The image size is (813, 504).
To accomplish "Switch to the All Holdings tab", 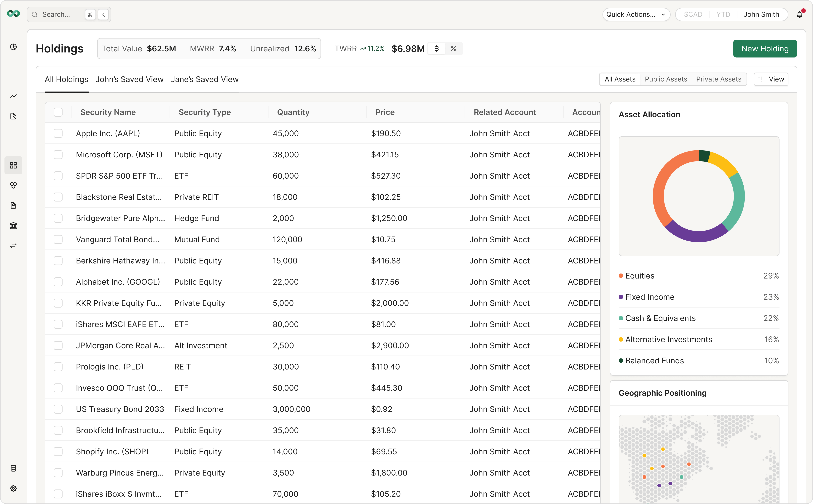I will coord(66,79).
